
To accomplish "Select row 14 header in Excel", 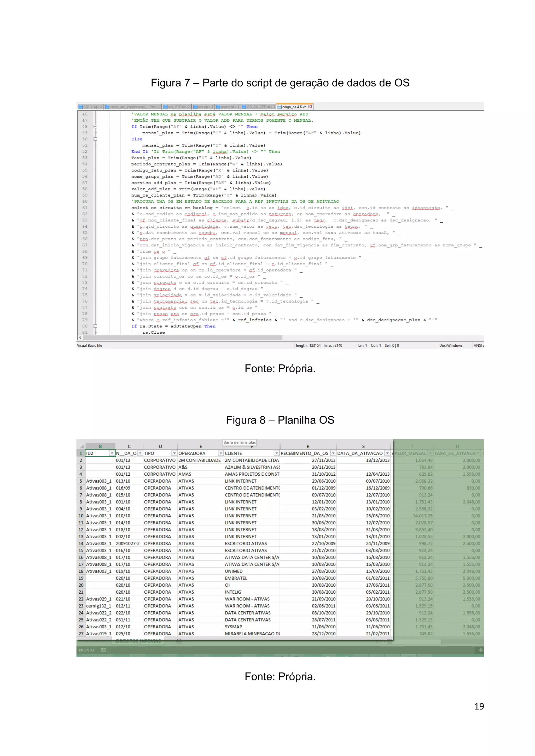I will [x=81, y=544].
